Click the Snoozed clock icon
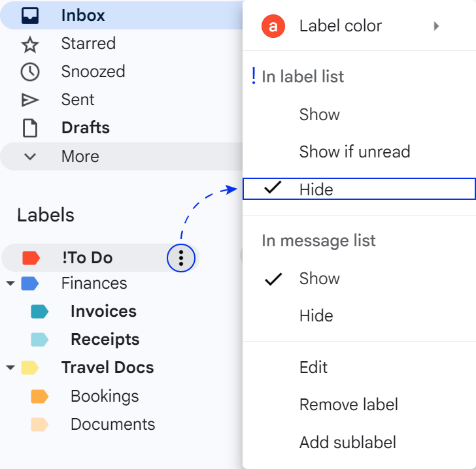The height and width of the screenshot is (469, 476). click(30, 72)
